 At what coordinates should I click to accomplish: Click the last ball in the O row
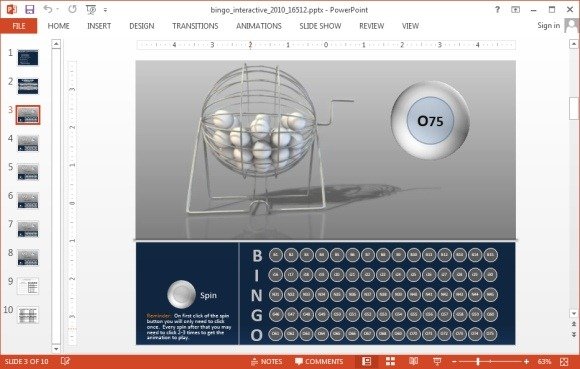pyautogui.click(x=490, y=334)
